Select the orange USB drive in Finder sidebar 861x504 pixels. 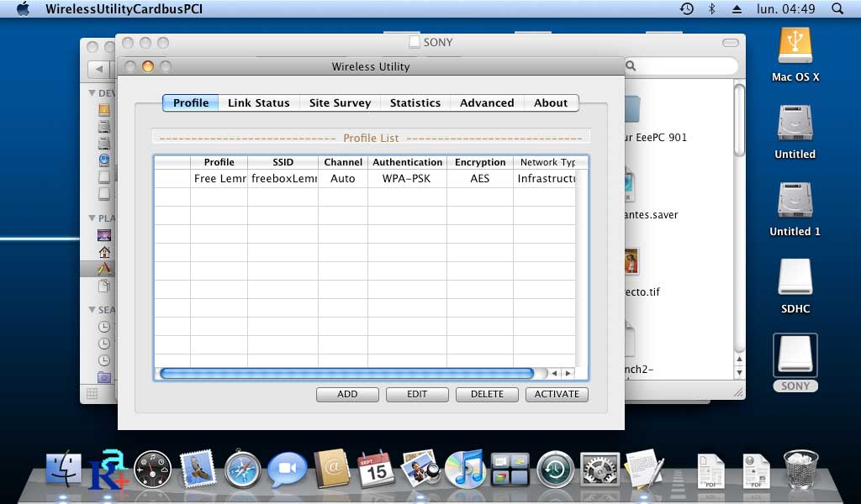(x=103, y=110)
